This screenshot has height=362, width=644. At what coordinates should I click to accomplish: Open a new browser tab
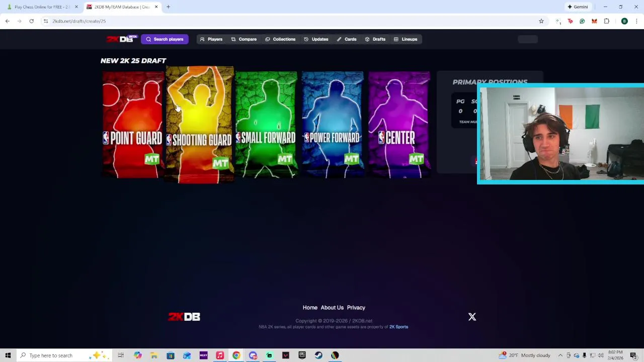pos(168,7)
